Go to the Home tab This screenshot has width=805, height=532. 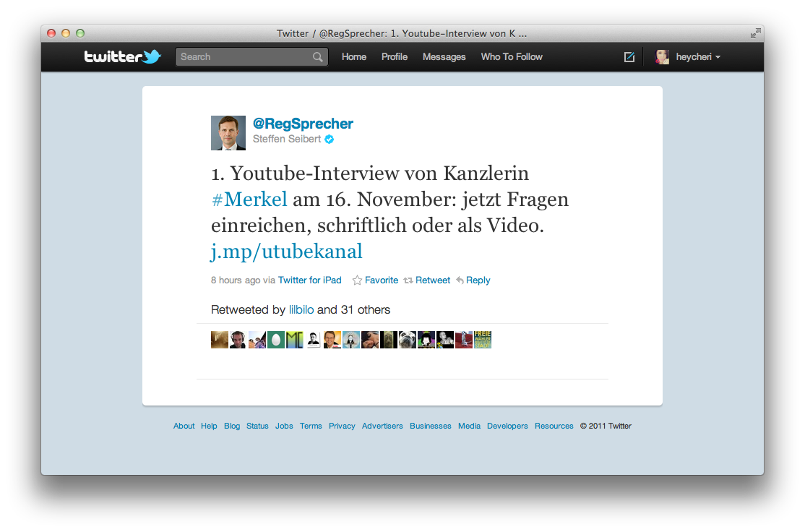point(354,57)
